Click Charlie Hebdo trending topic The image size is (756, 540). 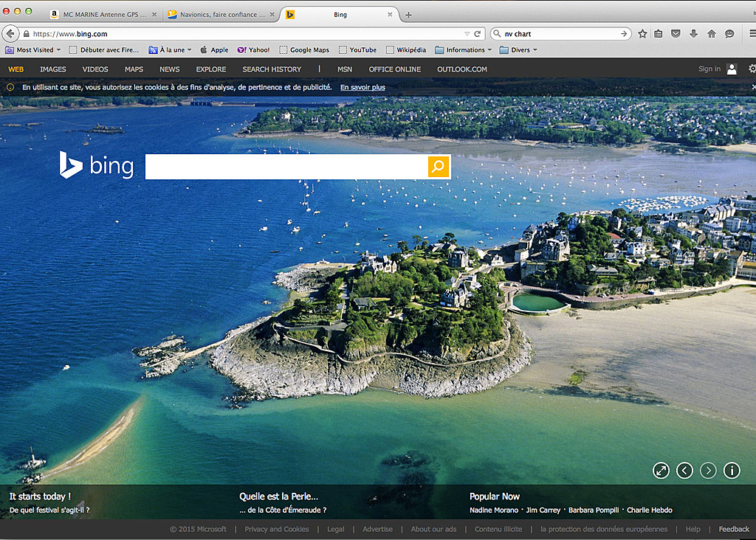649,510
